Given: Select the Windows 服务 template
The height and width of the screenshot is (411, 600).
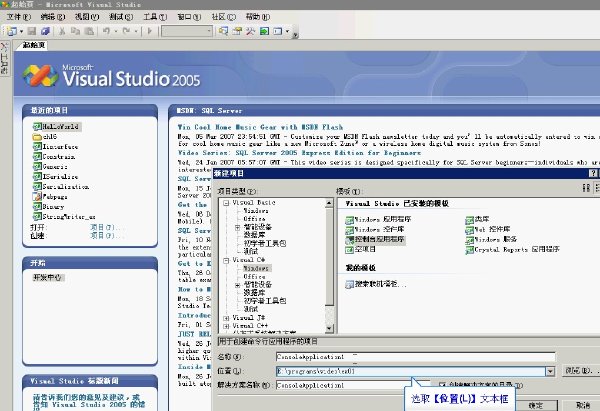Looking at the screenshot, I should 491,240.
